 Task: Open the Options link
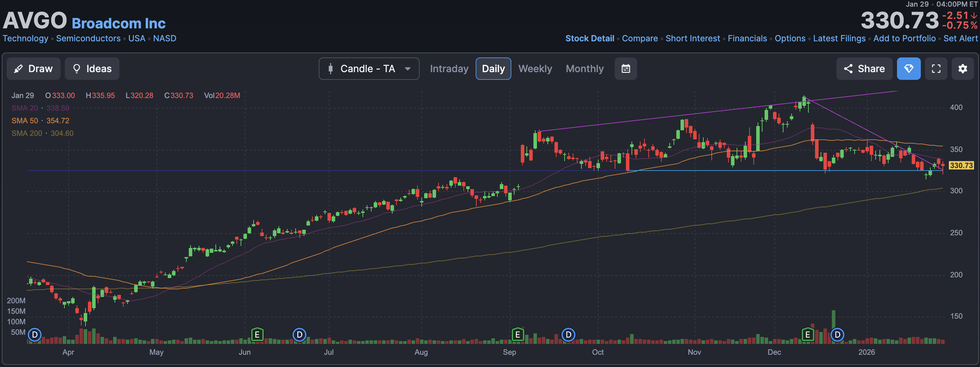[790, 39]
